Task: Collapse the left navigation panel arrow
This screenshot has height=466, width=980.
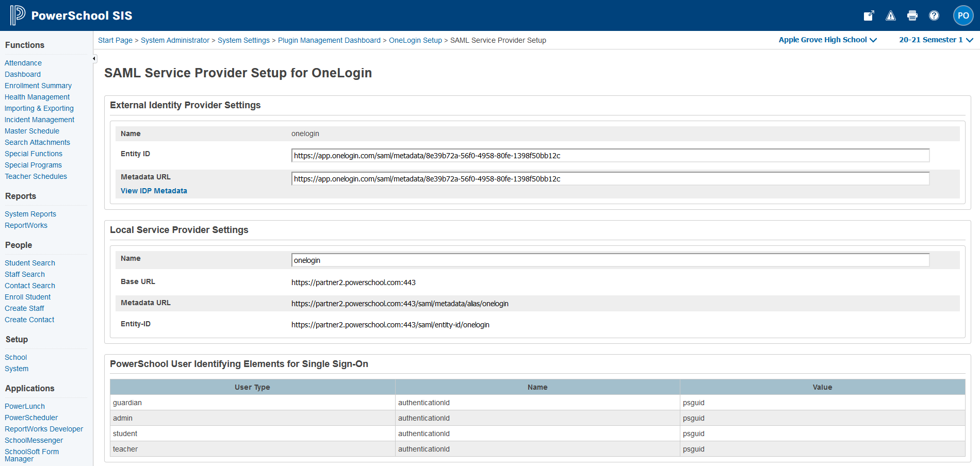Action: (94, 59)
